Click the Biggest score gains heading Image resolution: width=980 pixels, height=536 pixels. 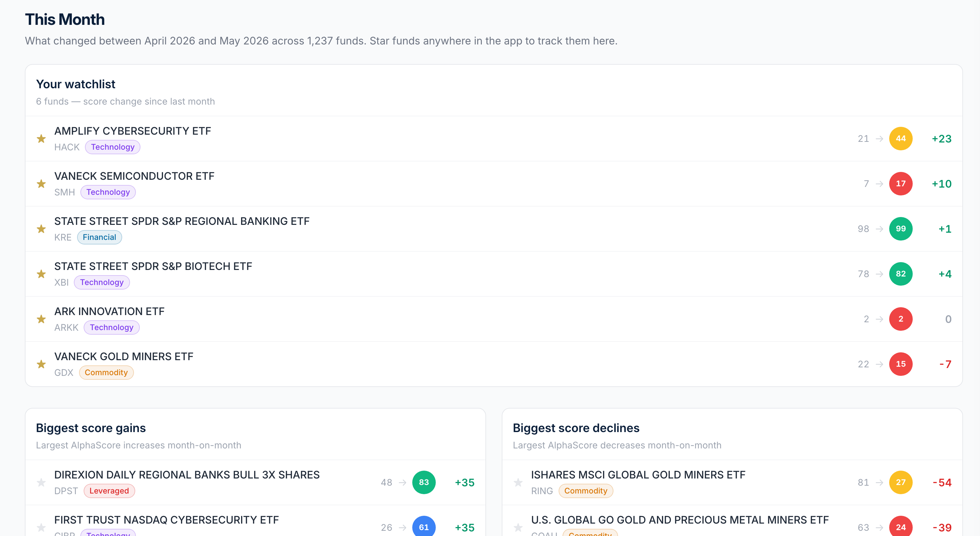tap(90, 428)
